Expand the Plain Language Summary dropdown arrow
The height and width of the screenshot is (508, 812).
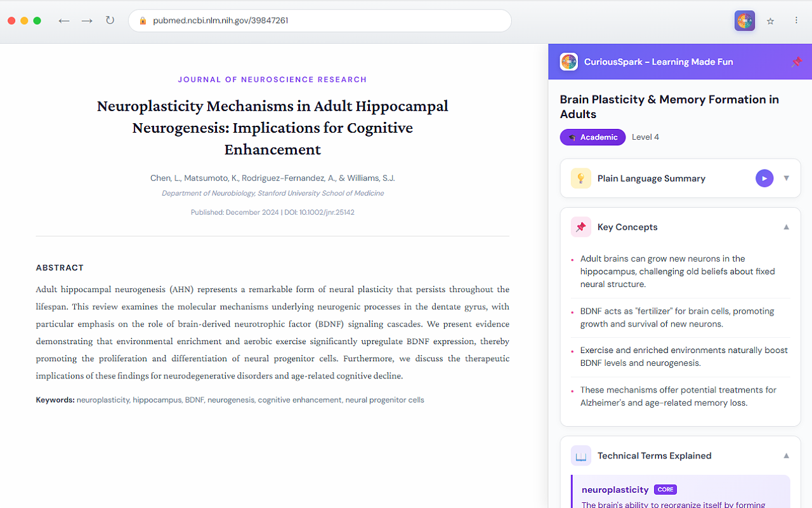pyautogui.click(x=786, y=178)
